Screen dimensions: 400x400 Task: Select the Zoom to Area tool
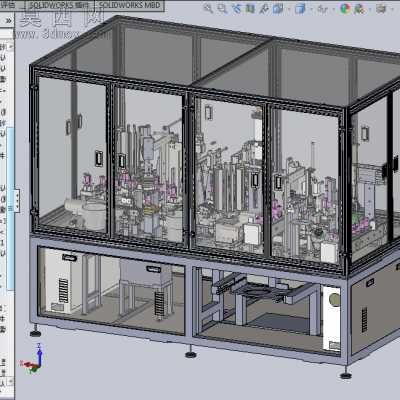222,8
